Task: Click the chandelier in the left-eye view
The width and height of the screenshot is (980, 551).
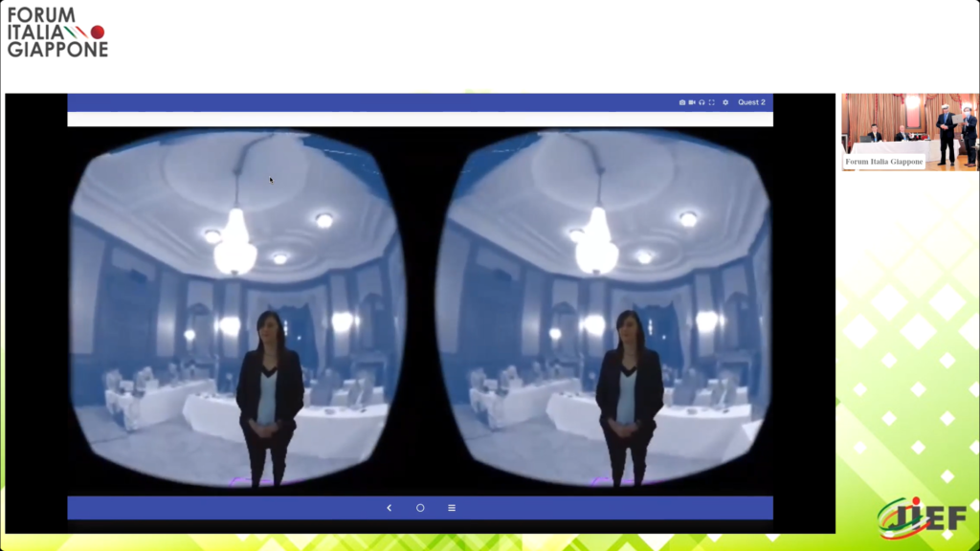Action: pyautogui.click(x=235, y=244)
